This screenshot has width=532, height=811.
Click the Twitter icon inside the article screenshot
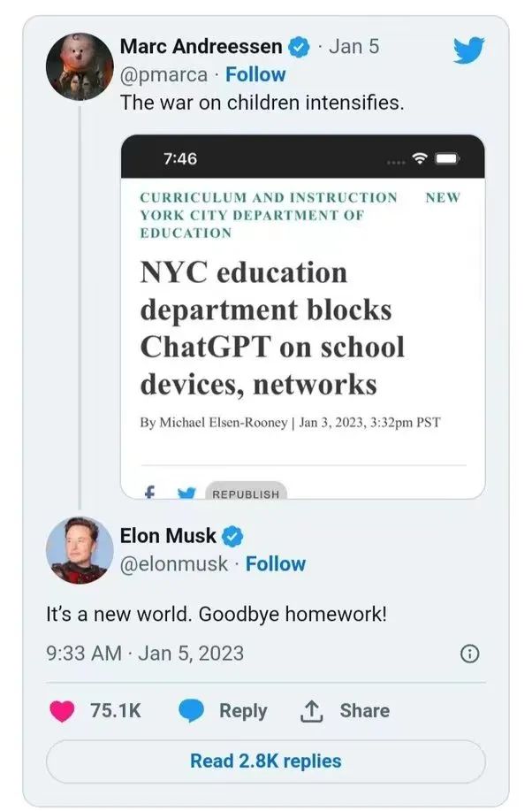tap(186, 493)
